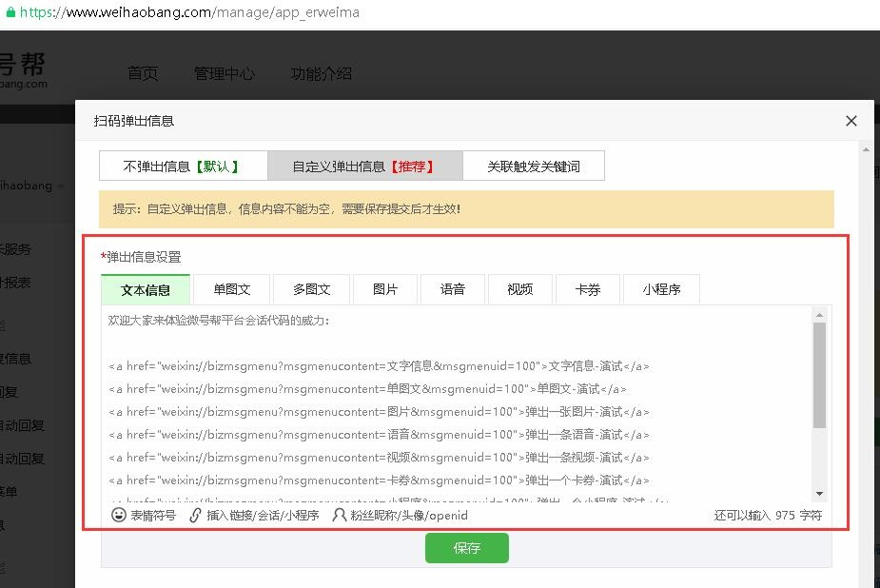Viewport: 880px width, 588px height.
Task: Select 关联触发关键词 option
Action: [534, 167]
